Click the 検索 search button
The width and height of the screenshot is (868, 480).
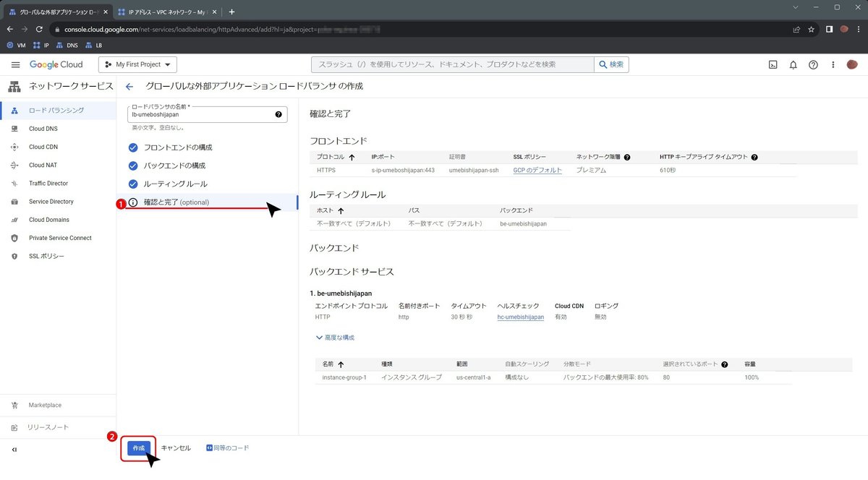(x=611, y=64)
